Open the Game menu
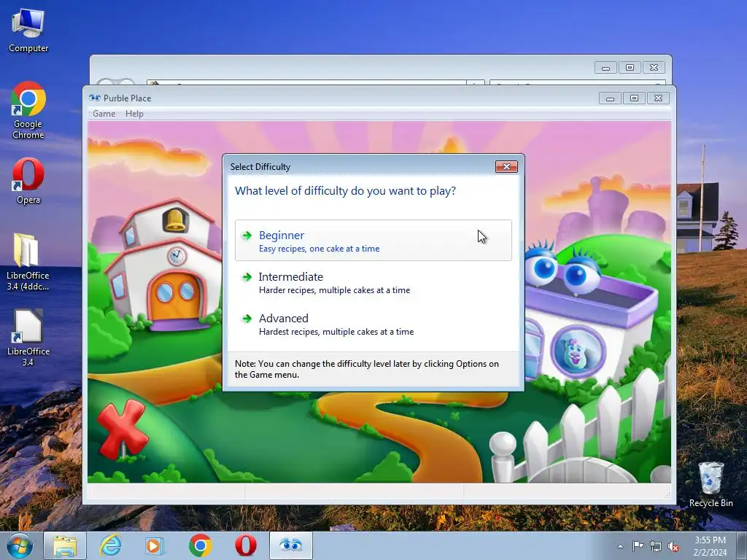Viewport: 747px width, 560px height. [x=104, y=113]
